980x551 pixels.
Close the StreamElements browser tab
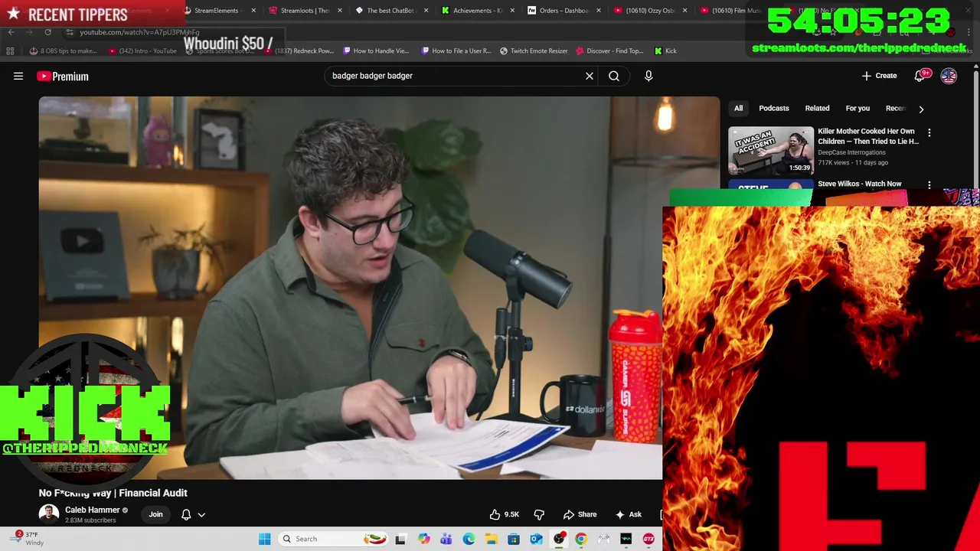pyautogui.click(x=253, y=11)
